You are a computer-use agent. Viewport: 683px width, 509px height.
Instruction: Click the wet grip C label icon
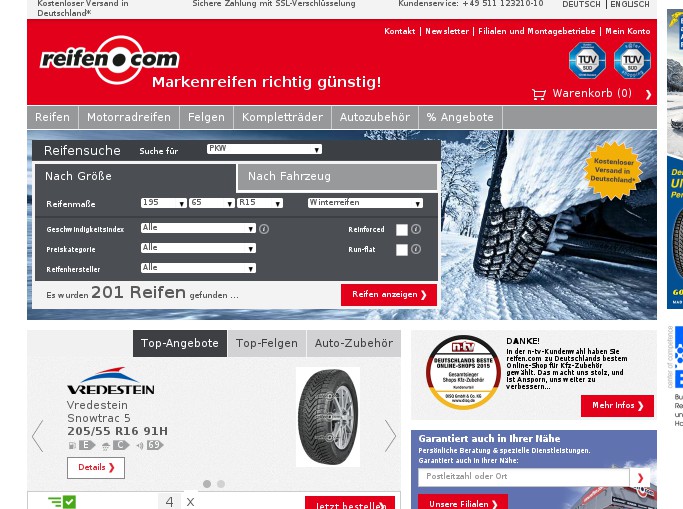(x=115, y=445)
